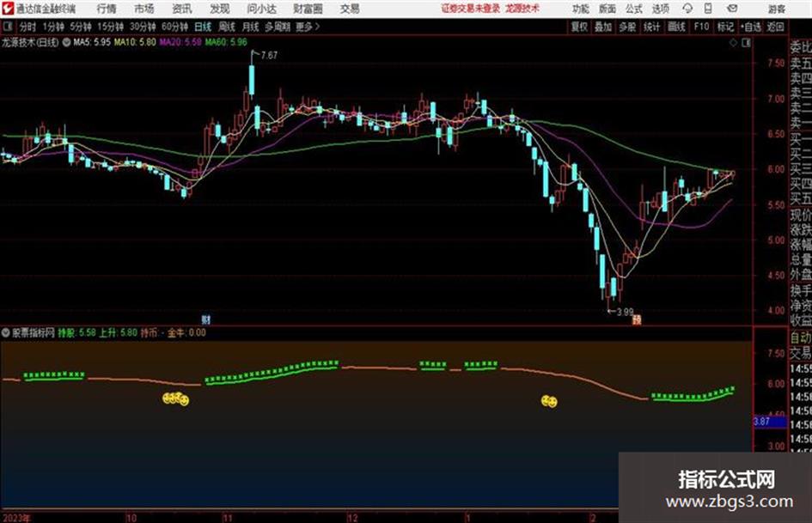812x523 pixels.
Task: Open the 多周期 multi-period tab
Action: pos(277,27)
